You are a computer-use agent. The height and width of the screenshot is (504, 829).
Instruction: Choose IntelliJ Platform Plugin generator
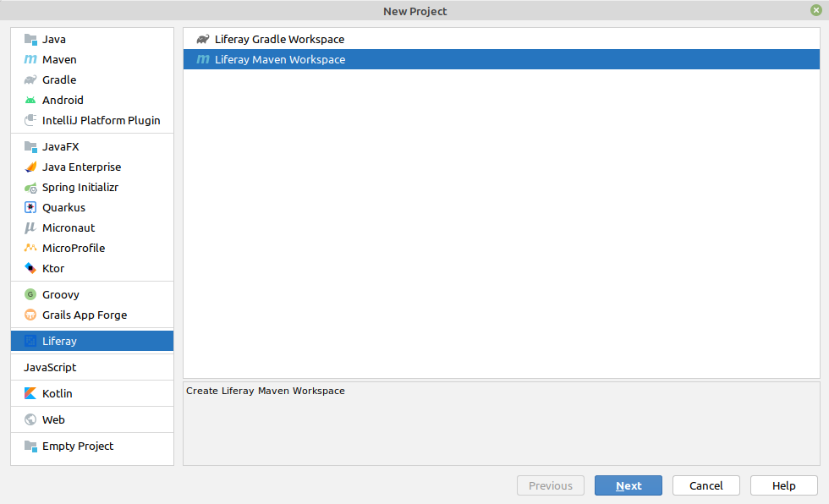92,120
